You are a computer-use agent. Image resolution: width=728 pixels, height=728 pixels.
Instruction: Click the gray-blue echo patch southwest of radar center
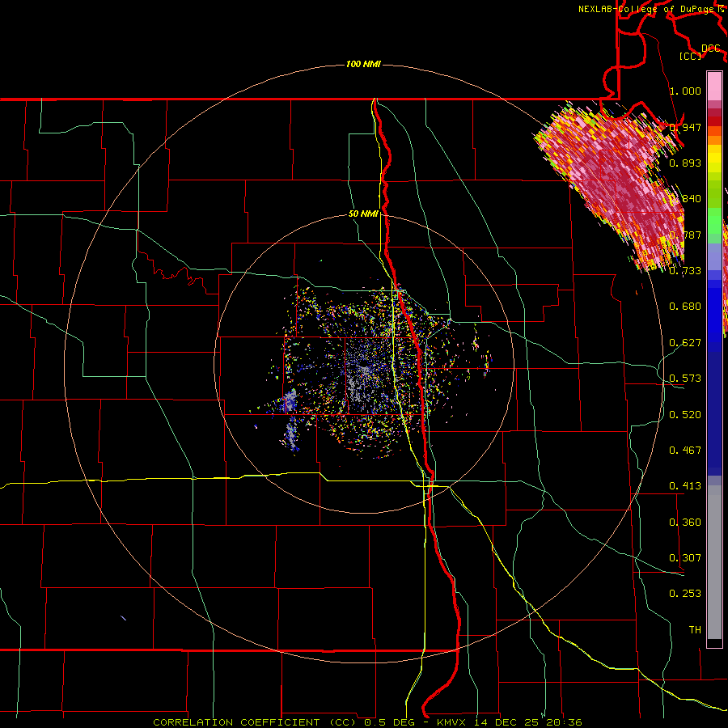point(290,400)
